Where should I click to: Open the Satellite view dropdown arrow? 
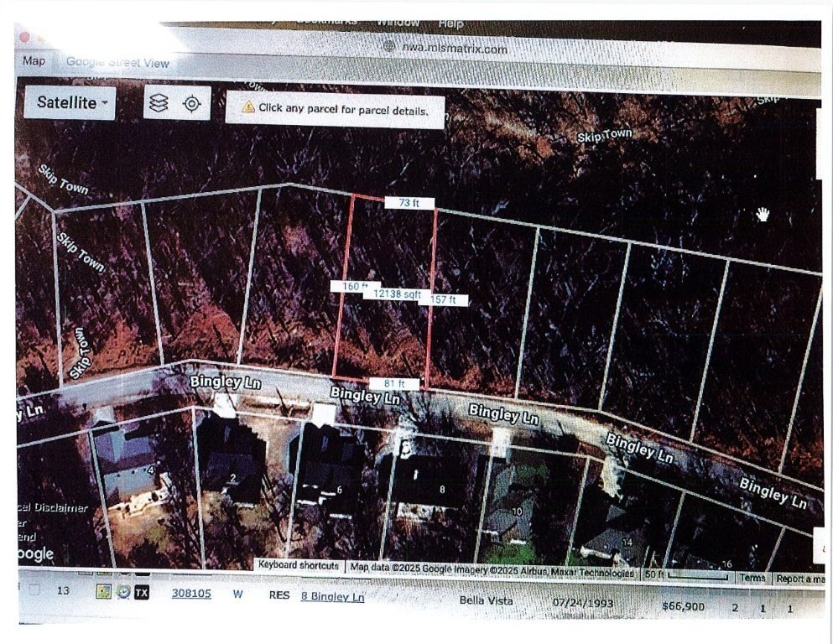coord(104,104)
